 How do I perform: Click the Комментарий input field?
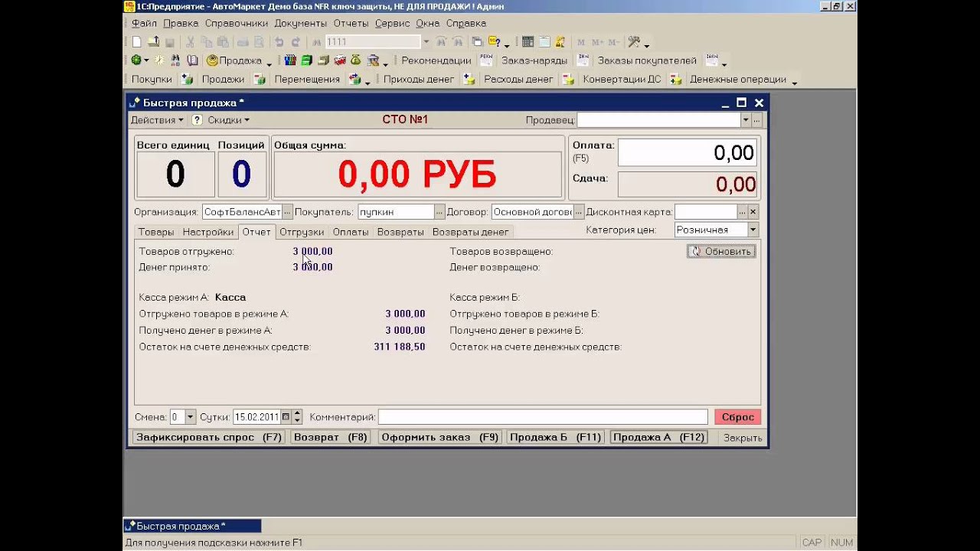click(x=543, y=417)
